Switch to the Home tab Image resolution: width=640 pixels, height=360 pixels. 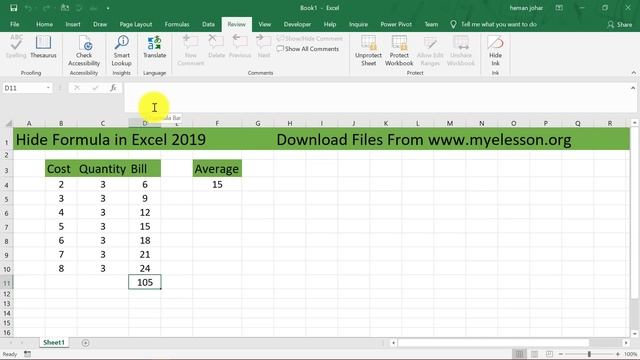pos(44,24)
